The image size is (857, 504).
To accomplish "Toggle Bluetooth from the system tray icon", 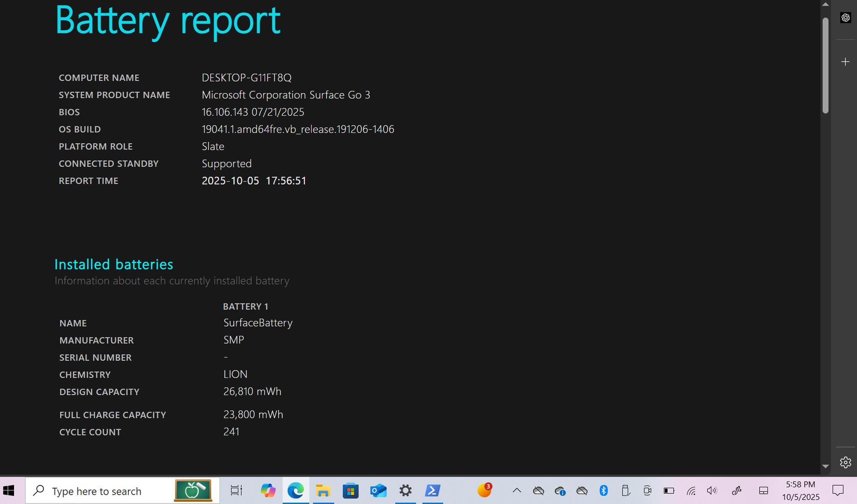I will 604,490.
